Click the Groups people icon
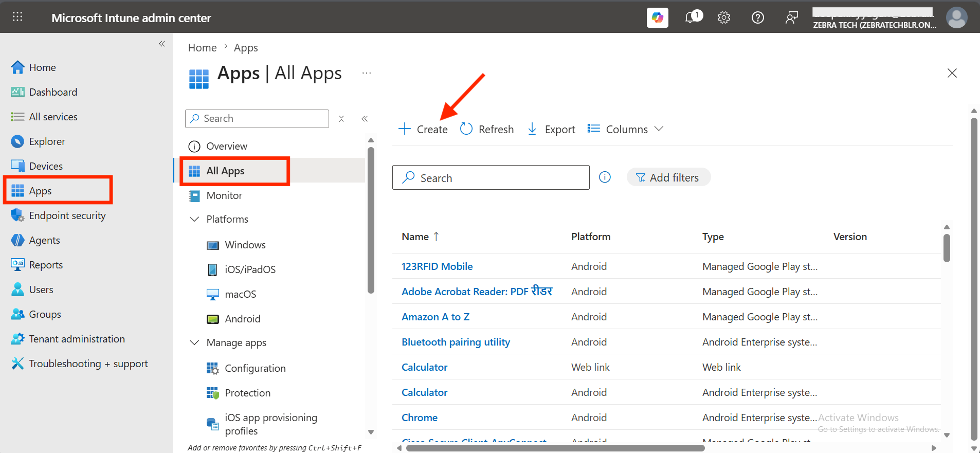 coord(17,314)
